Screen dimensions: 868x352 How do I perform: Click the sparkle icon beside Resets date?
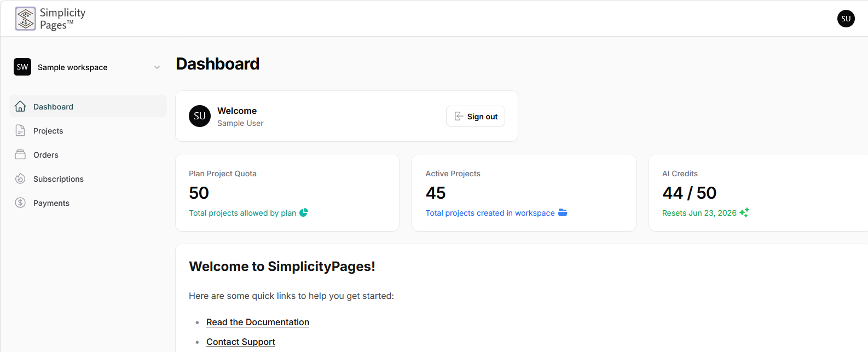click(744, 212)
